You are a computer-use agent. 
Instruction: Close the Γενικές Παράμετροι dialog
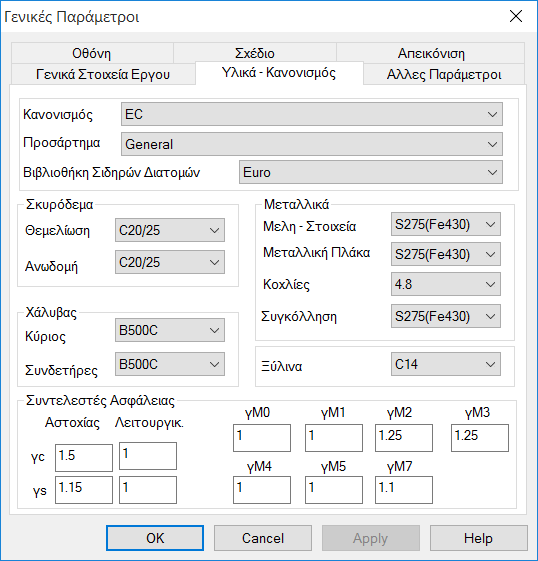point(516,16)
